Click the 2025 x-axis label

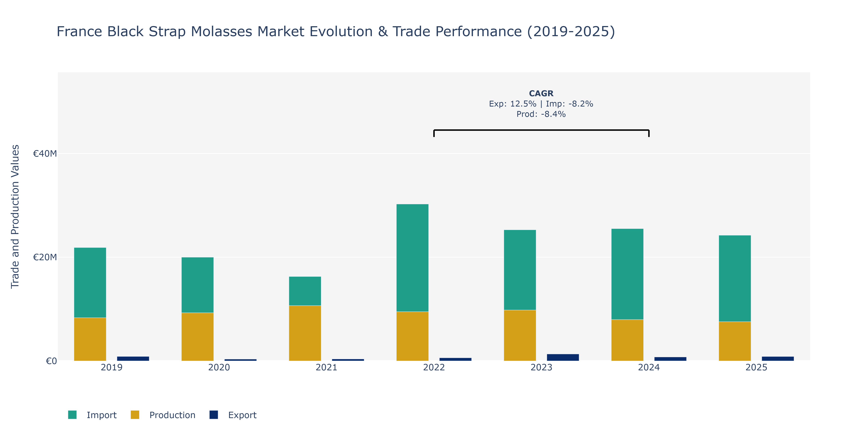tap(756, 368)
